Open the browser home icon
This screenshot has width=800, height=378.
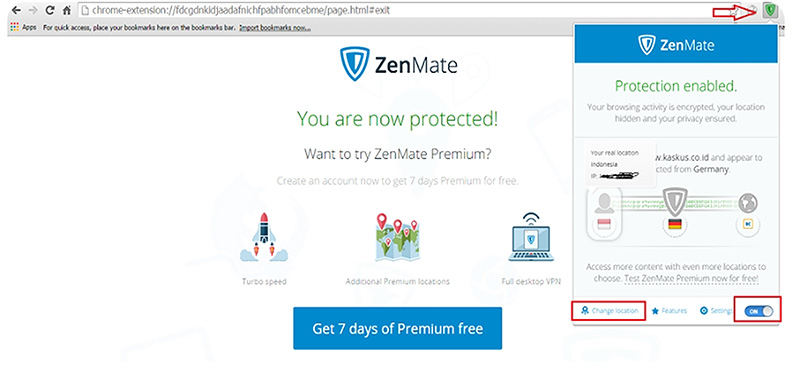(x=66, y=10)
